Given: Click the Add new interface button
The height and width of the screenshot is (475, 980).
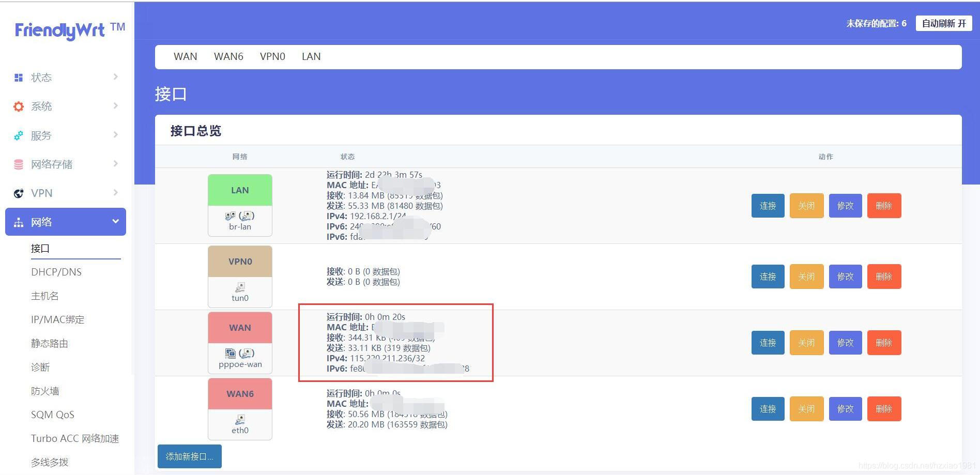Looking at the screenshot, I should coord(189,456).
